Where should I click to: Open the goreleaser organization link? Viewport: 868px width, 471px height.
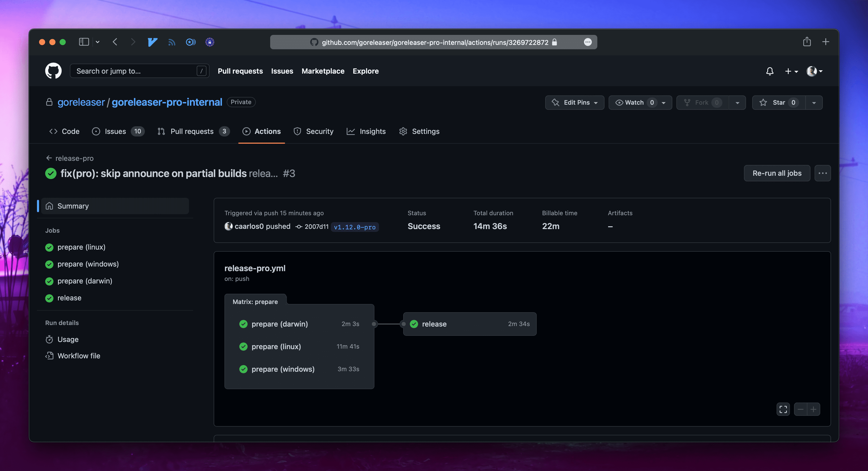click(x=81, y=102)
